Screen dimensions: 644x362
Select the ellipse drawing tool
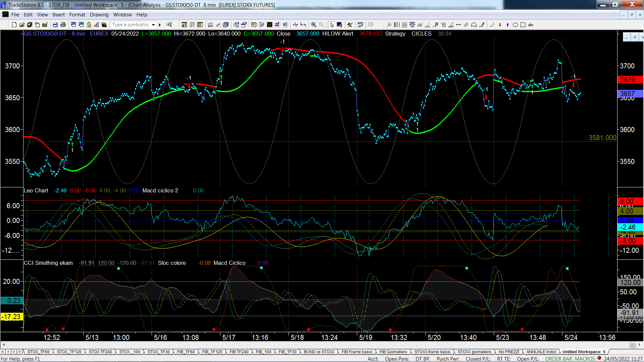515,24
